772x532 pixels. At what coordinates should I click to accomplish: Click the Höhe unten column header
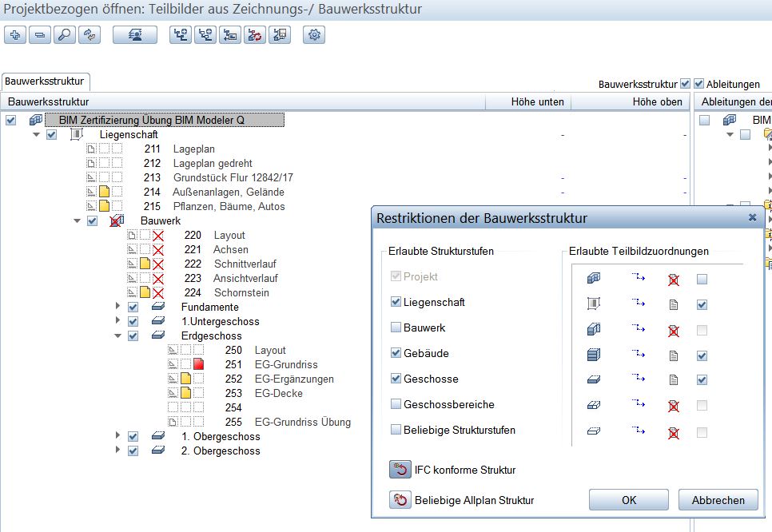(x=537, y=102)
